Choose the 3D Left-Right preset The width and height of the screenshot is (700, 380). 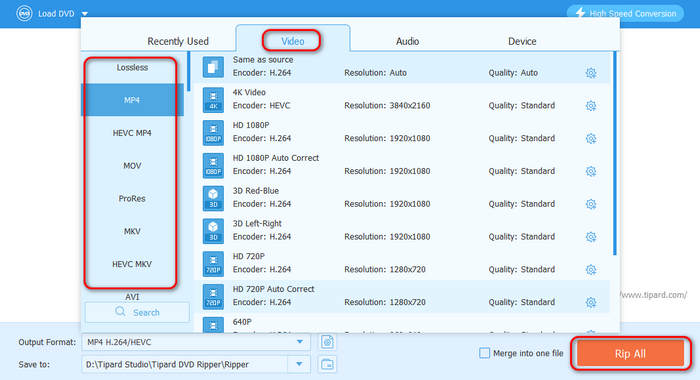[402, 231]
